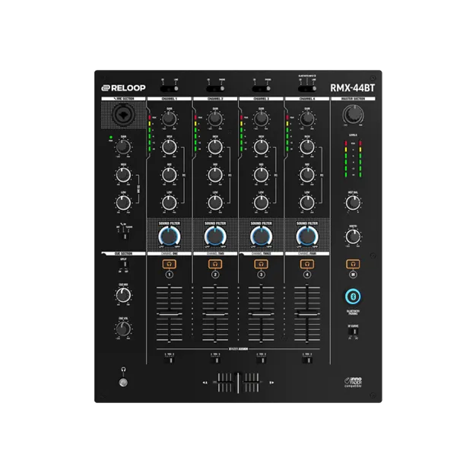The width and height of the screenshot is (476, 476).
Task: Click the Cue Section header label
Action: pos(123,253)
